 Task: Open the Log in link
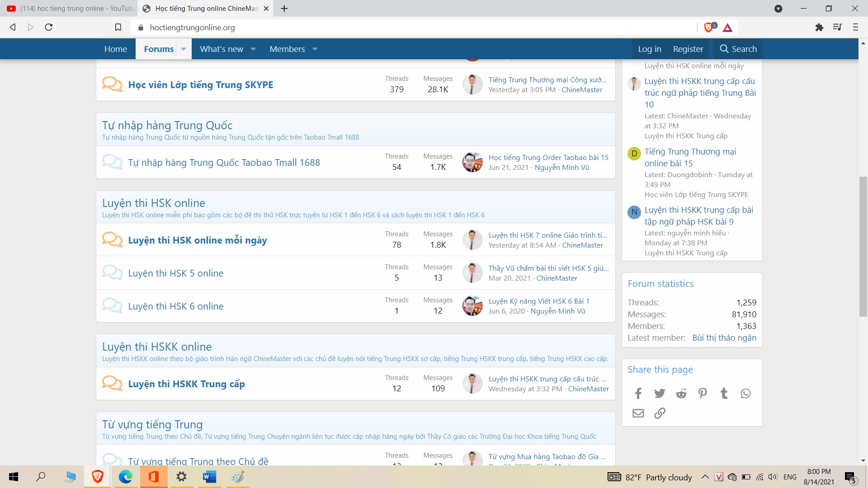tap(649, 49)
